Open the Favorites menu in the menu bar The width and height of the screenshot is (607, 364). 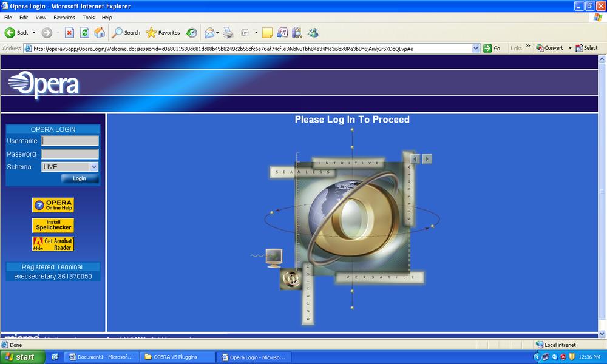(64, 18)
